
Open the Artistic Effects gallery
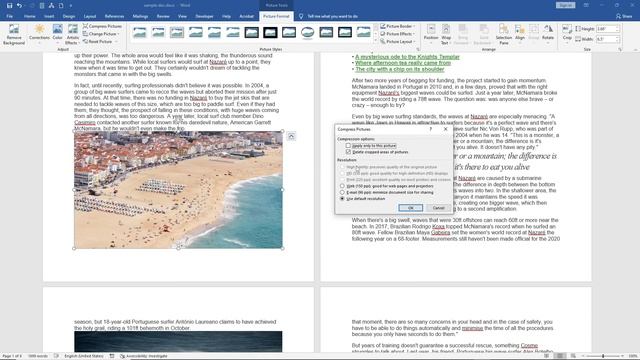72,34
